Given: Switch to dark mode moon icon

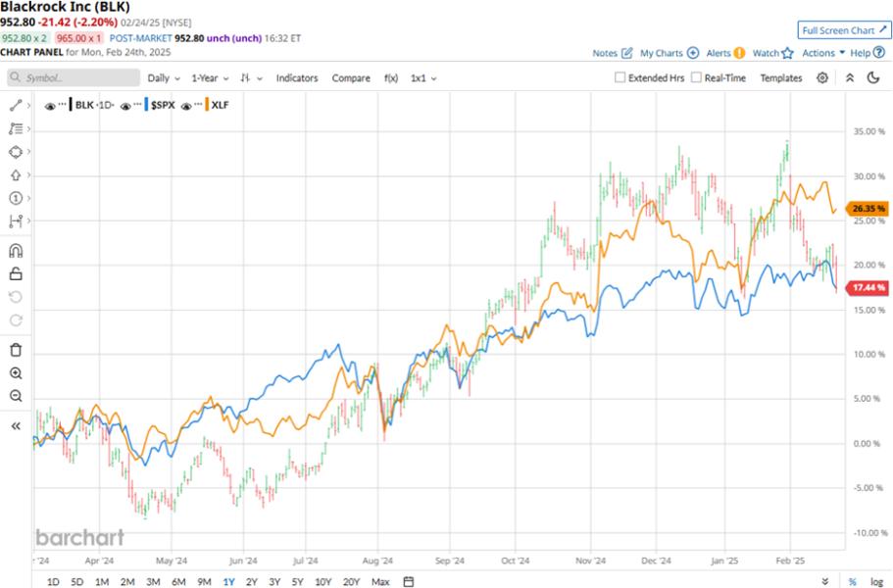Looking at the screenshot, I should pos(873,78).
